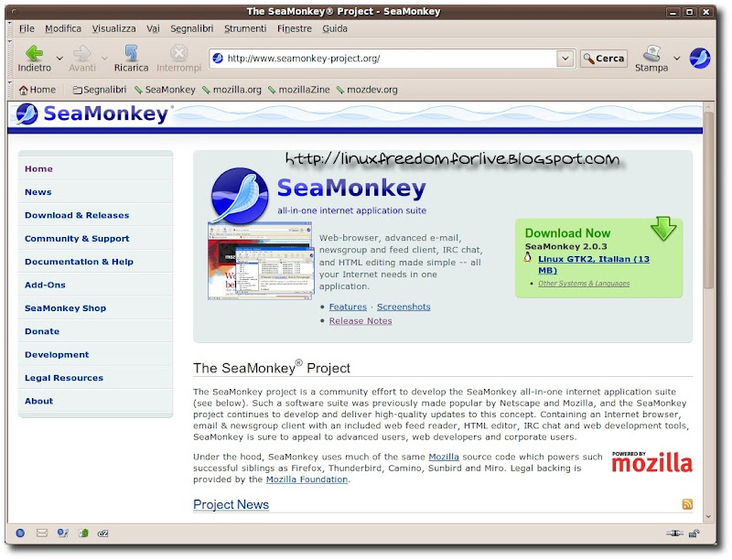Open Composer from the status bar
Viewport: 732px width, 560px height.
pyautogui.click(x=62, y=533)
